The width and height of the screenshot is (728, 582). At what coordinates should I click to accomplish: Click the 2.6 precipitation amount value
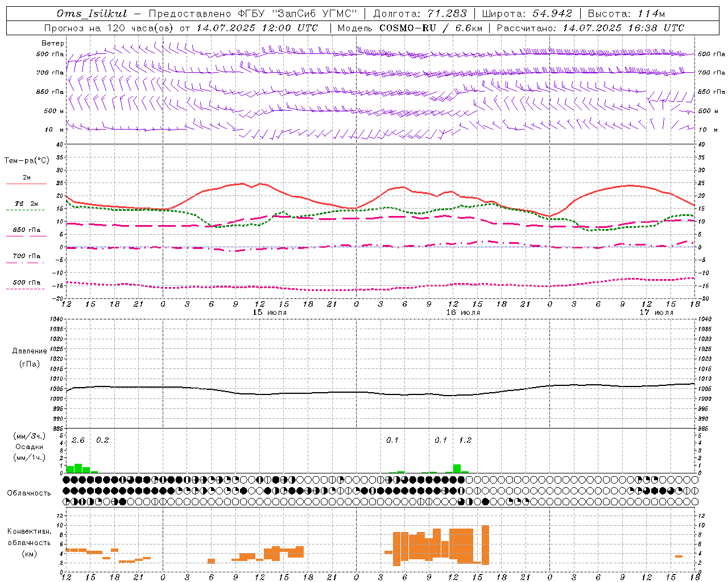[x=78, y=440]
